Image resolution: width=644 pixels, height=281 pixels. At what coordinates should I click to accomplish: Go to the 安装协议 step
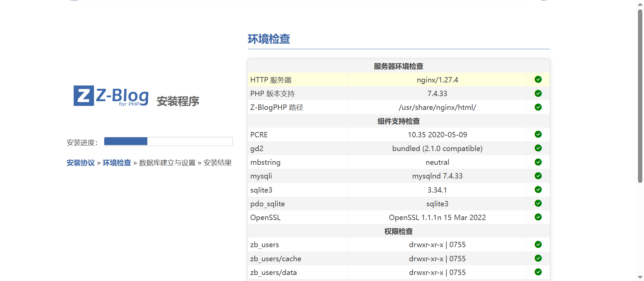pos(80,163)
